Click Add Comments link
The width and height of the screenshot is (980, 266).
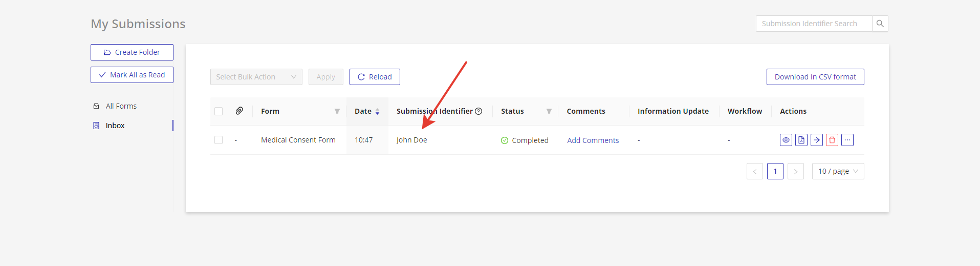click(593, 140)
